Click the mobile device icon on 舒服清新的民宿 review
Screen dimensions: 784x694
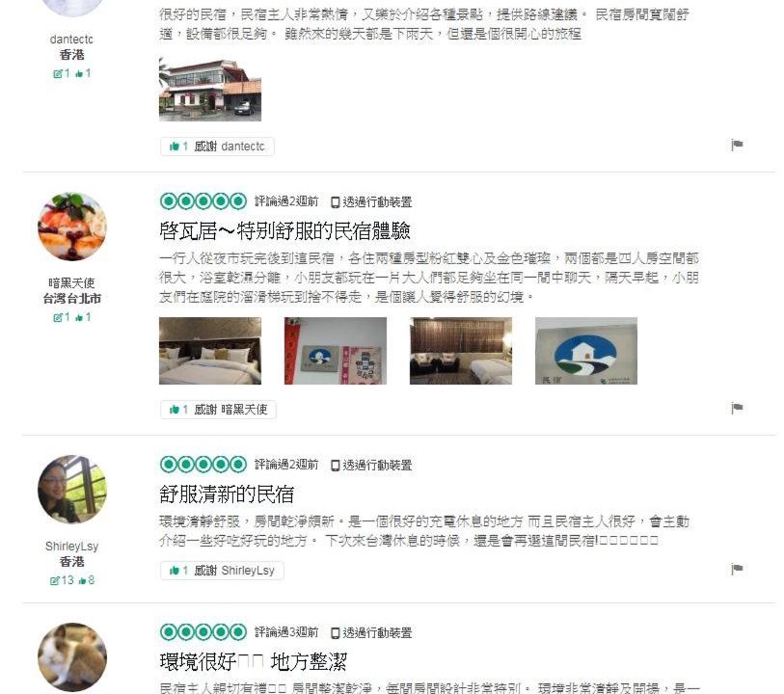336,466
